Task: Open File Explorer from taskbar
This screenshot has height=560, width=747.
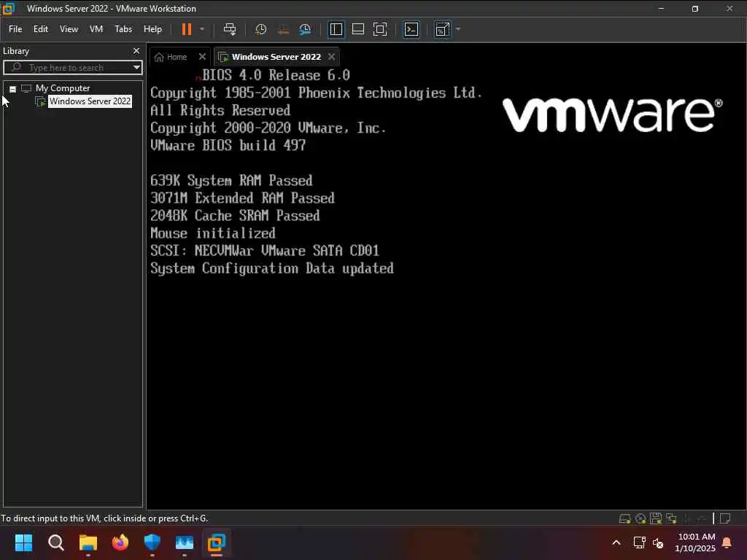Action: click(88, 542)
